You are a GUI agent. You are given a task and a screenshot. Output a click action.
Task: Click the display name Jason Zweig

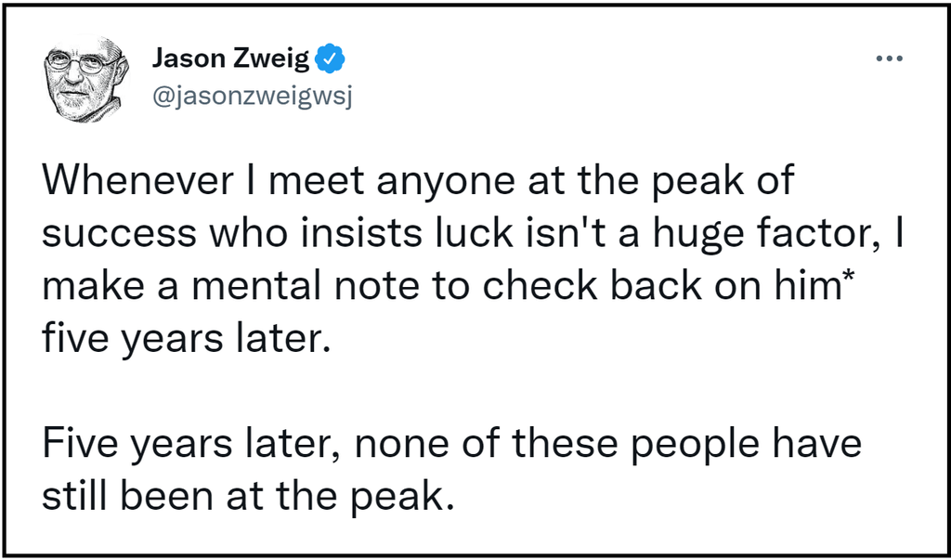(x=230, y=59)
